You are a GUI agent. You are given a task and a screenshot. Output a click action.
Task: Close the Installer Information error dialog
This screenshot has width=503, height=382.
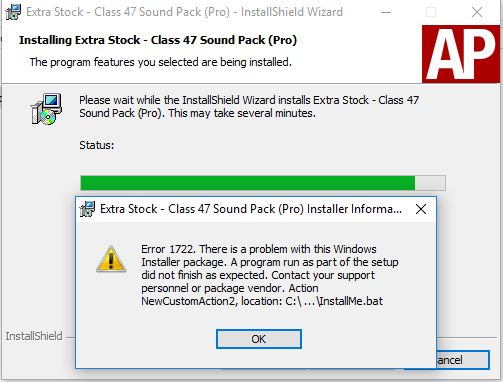click(421, 209)
